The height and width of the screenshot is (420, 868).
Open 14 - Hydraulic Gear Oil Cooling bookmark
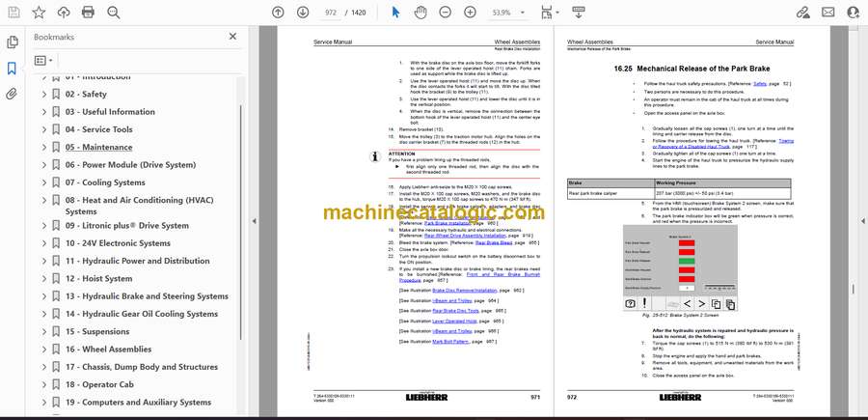pyautogui.click(x=142, y=314)
